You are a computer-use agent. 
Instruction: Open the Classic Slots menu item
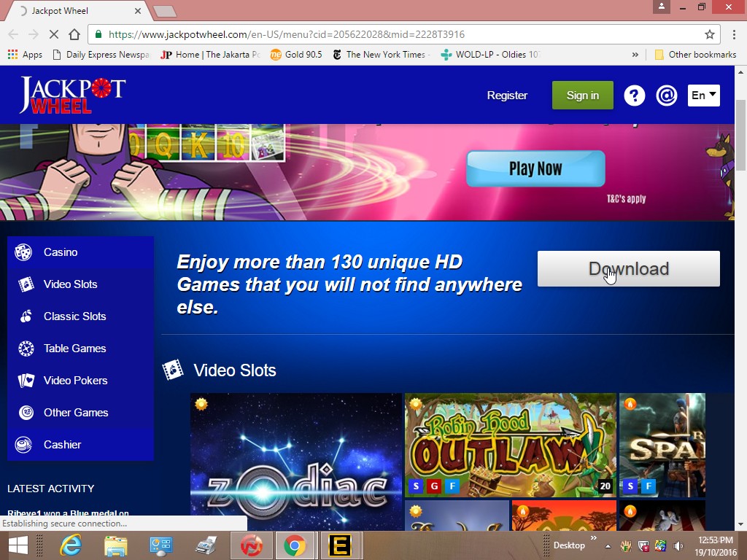click(80, 316)
